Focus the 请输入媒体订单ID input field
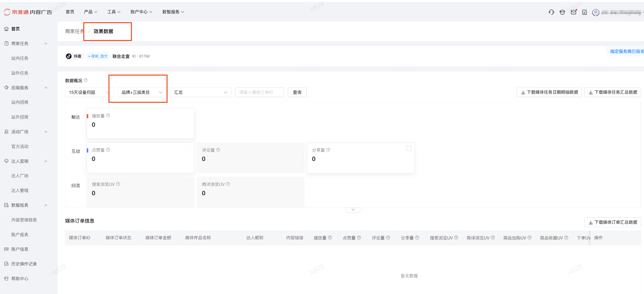The image size is (644, 294). point(260,92)
